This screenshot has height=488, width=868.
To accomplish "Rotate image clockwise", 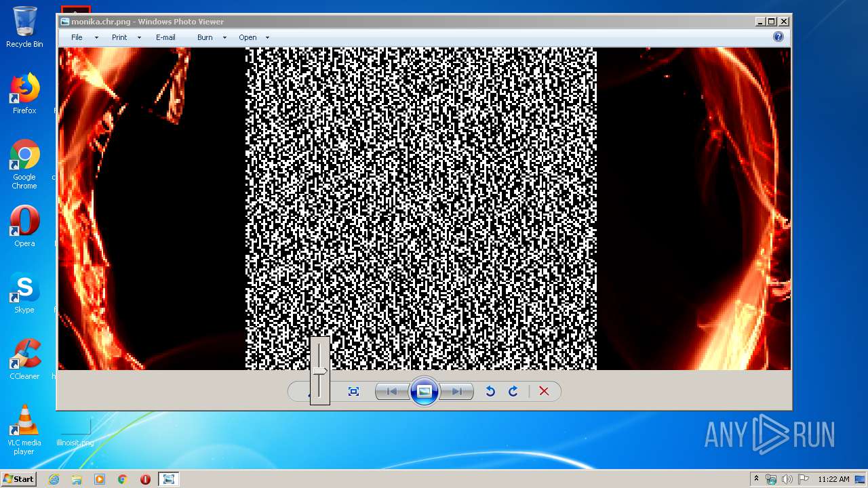I will 513,391.
